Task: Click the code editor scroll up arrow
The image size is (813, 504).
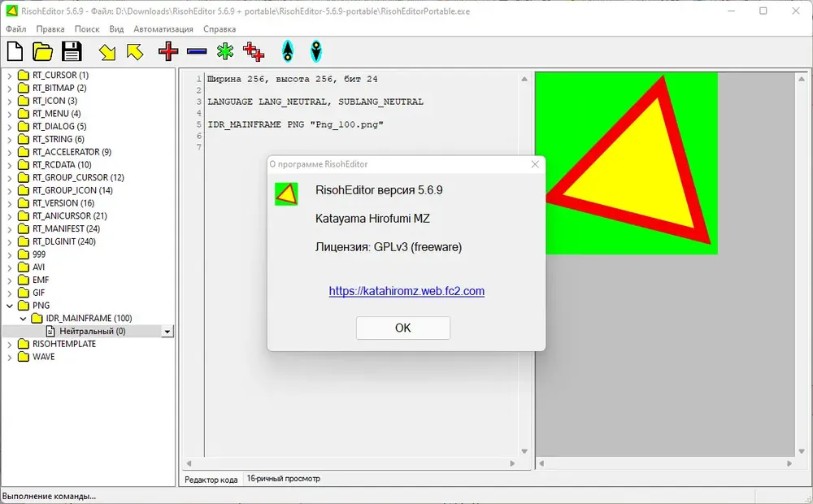Action: point(524,79)
